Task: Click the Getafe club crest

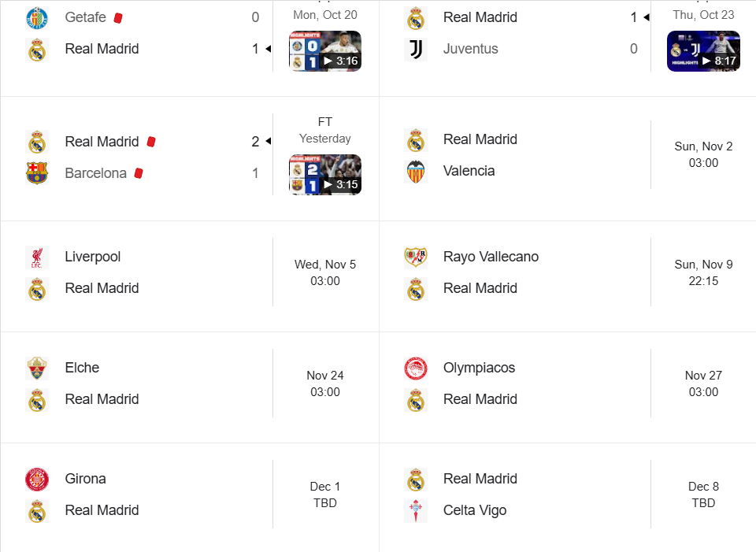Action: 37,17
